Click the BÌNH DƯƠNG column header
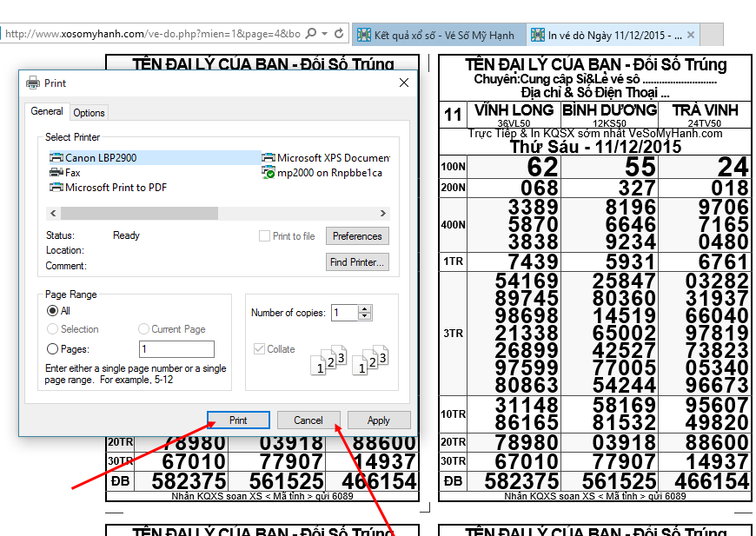756x536 pixels. point(609,110)
